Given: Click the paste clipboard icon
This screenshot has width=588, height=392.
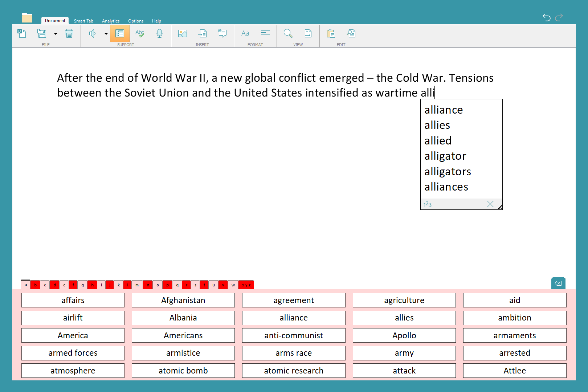Looking at the screenshot, I should point(331,34).
